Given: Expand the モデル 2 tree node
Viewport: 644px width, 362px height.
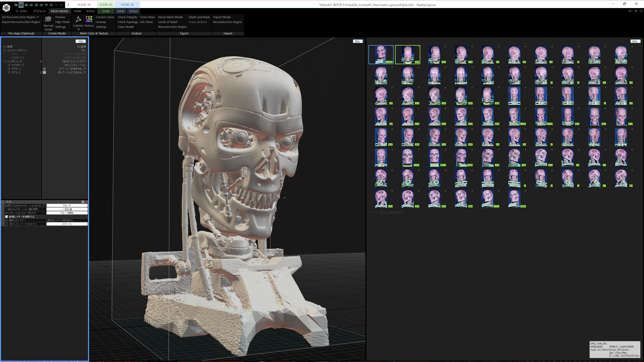Looking at the screenshot, I should coord(9,72).
